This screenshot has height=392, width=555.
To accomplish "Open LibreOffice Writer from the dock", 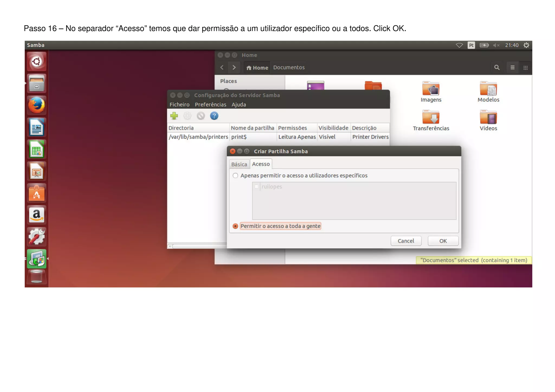I will click(37, 127).
